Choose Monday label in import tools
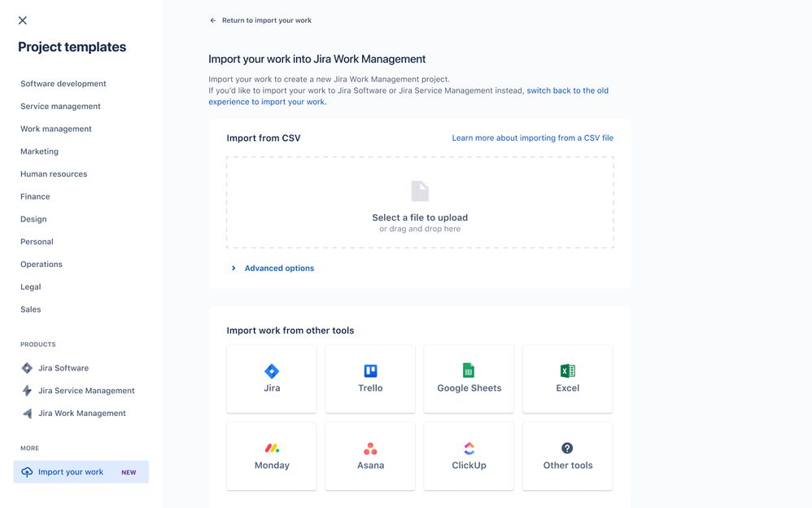812x508 pixels. [x=272, y=465]
